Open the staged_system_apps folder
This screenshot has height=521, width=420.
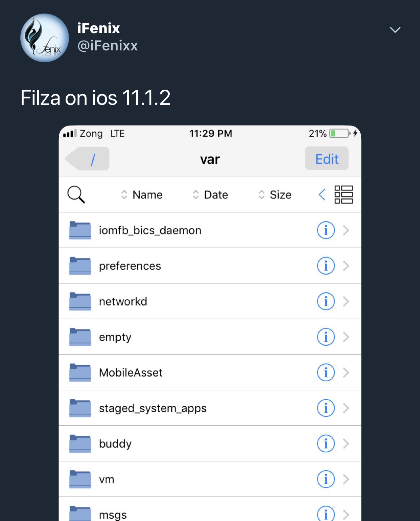[x=210, y=408]
